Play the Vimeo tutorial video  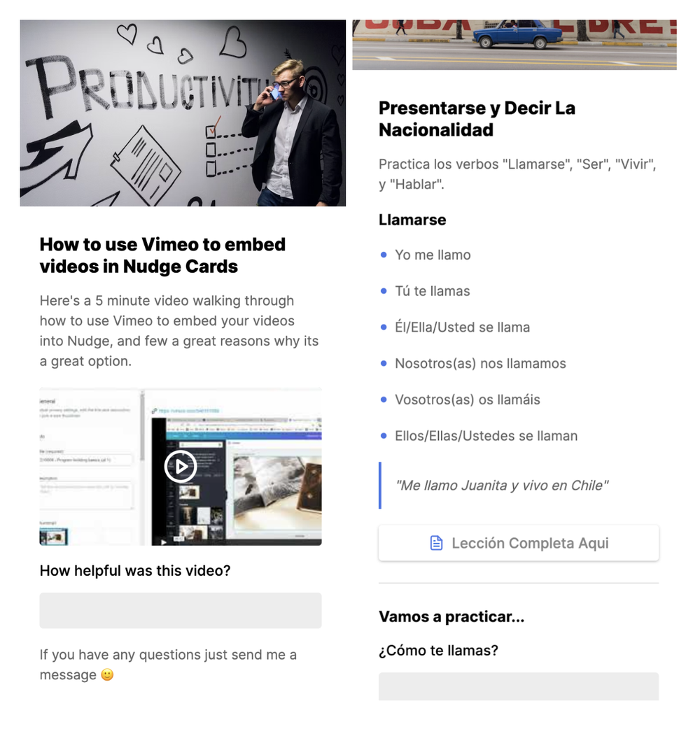click(x=181, y=467)
